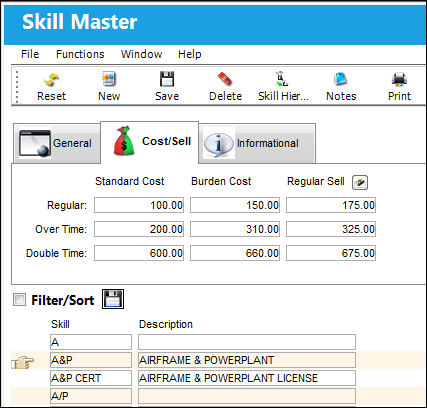The width and height of the screenshot is (427, 408).
Task: Click Double Time Standard Cost 600.00
Action: (x=139, y=253)
